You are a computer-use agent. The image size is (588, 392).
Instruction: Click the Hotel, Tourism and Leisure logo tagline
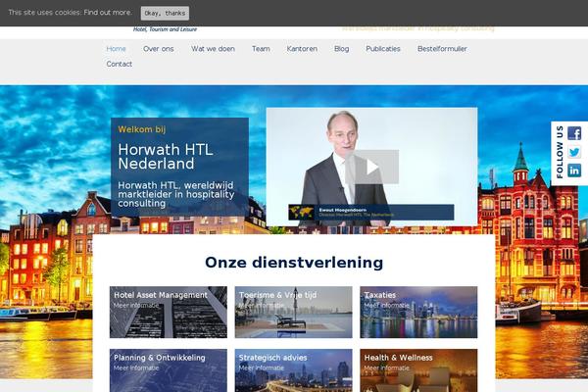[x=165, y=29]
